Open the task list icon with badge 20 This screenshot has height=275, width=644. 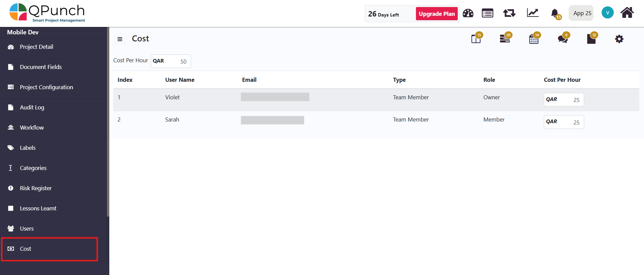point(505,38)
